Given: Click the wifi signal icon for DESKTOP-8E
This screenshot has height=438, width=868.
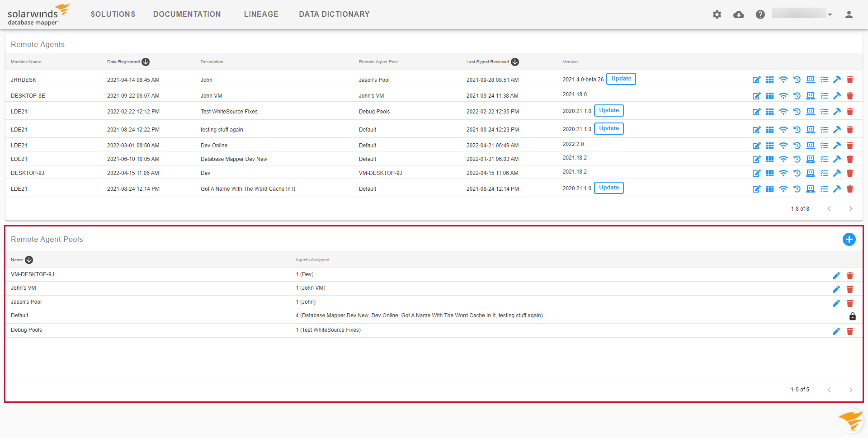Looking at the screenshot, I should pos(783,96).
